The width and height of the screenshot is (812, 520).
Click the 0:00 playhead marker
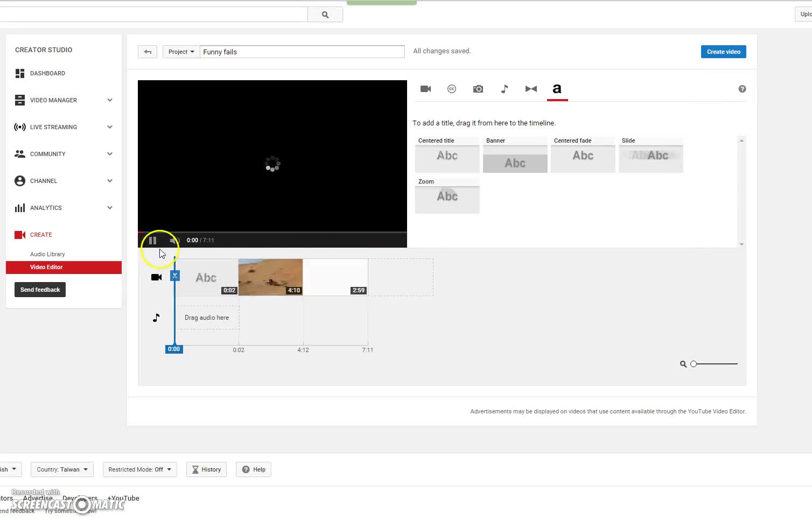174,349
